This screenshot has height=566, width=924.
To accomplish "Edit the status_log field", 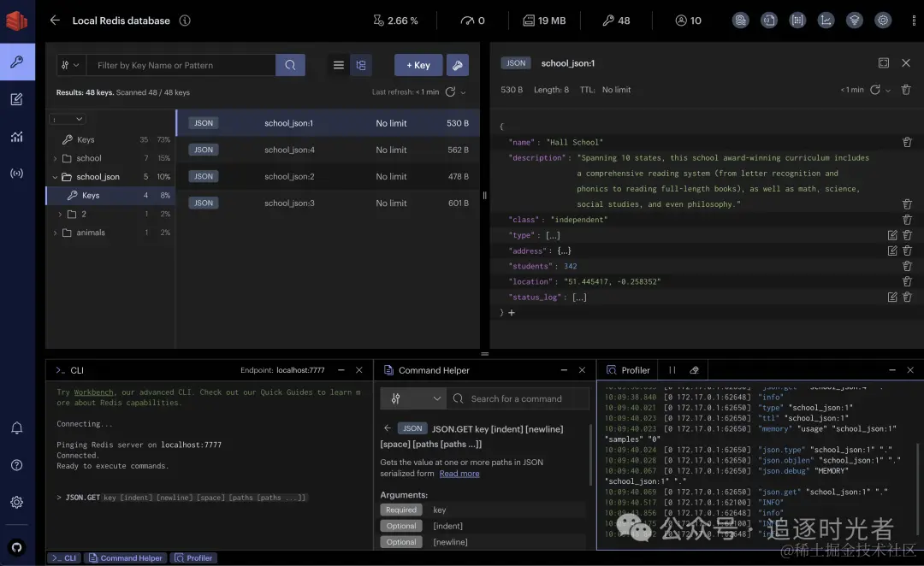I will pos(892,297).
